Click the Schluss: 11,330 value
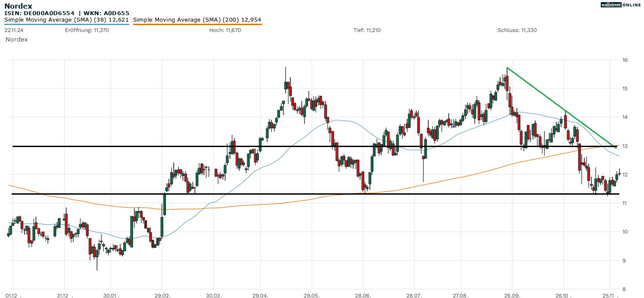The height and width of the screenshot is (298, 644). 517,30
